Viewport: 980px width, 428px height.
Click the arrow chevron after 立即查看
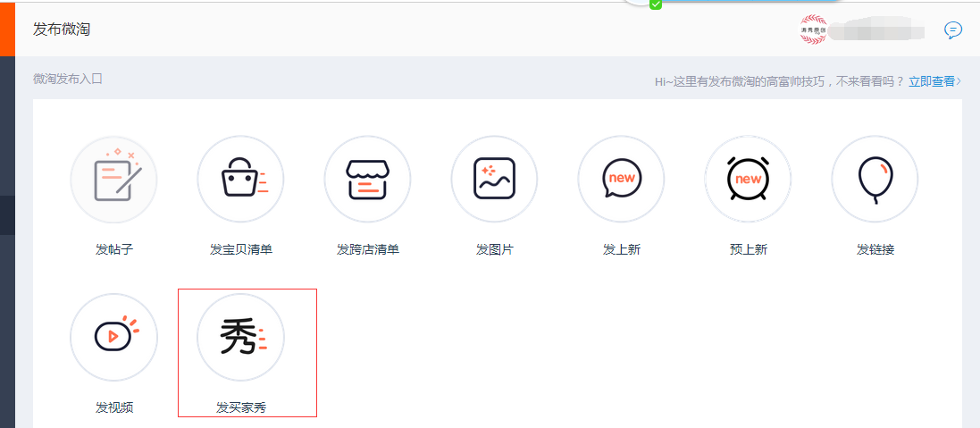[959, 81]
